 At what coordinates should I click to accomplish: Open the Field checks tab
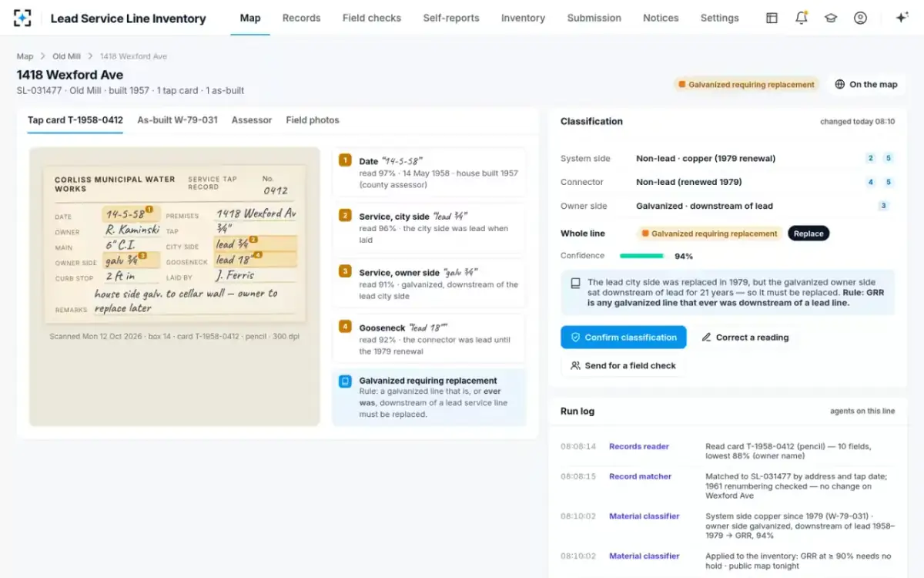click(372, 18)
